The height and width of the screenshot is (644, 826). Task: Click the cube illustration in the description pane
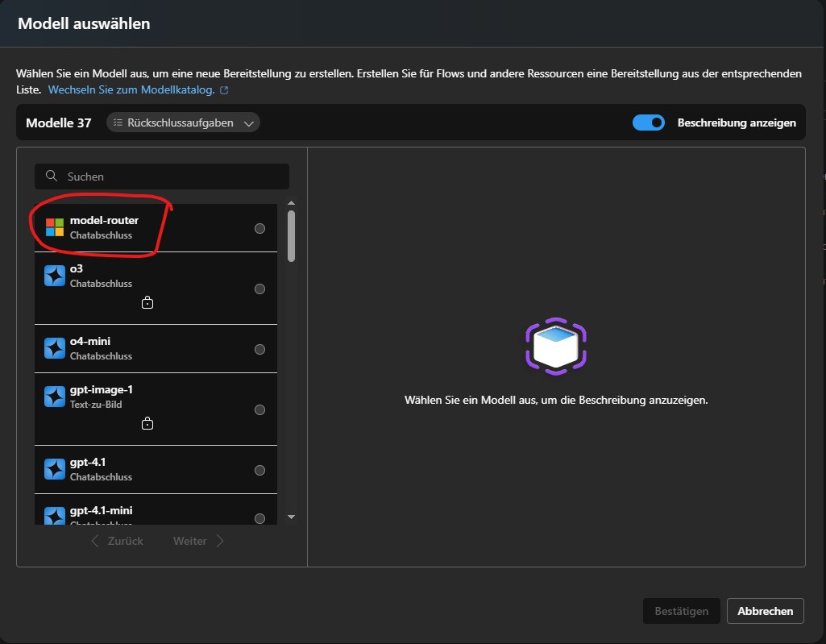556,347
